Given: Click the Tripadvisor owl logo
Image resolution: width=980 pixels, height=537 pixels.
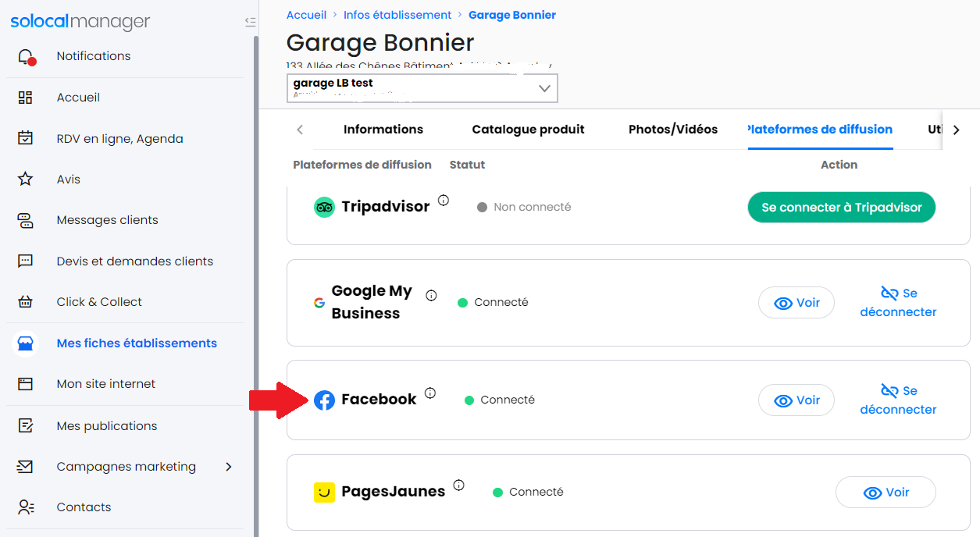Looking at the screenshot, I should tap(324, 207).
